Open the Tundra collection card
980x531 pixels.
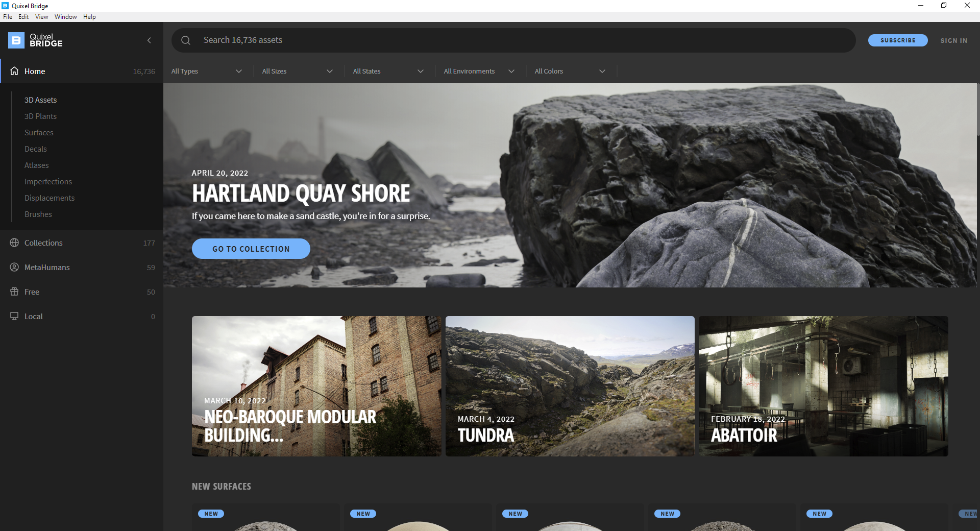570,386
